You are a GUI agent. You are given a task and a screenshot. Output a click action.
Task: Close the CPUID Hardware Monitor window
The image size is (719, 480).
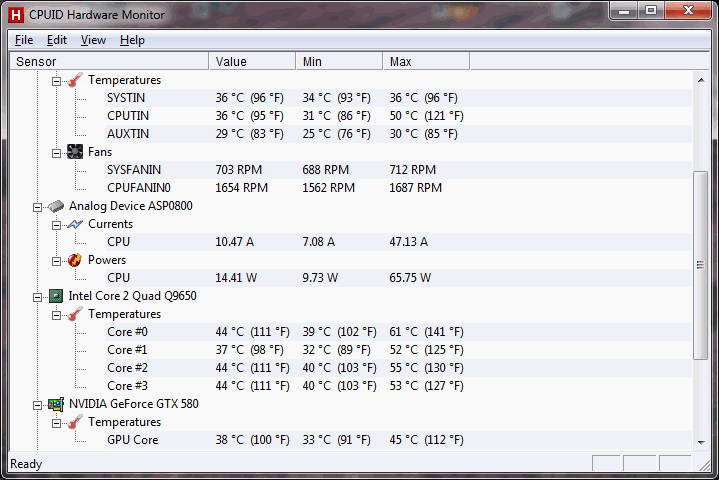pyautogui.click(x=687, y=11)
